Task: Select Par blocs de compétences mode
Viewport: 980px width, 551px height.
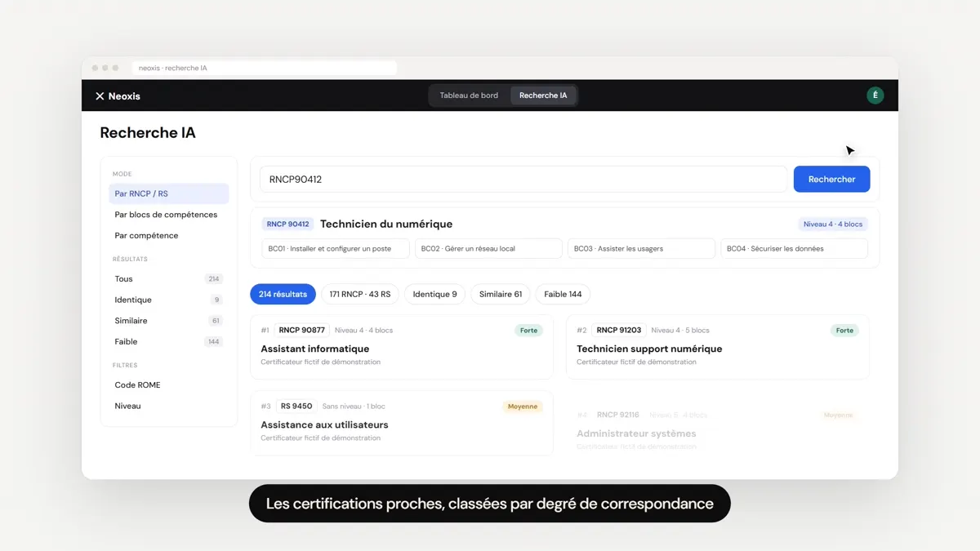Action: point(169,215)
